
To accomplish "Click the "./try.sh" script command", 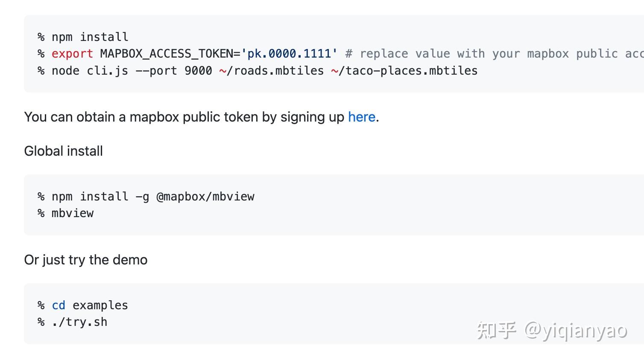I will tap(79, 322).
